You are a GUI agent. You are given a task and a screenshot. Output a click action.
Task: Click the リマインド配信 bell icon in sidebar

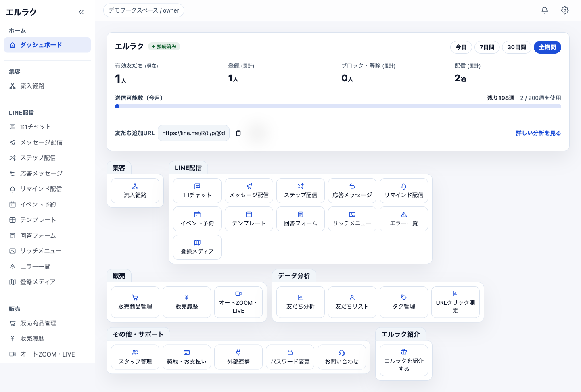click(x=13, y=189)
